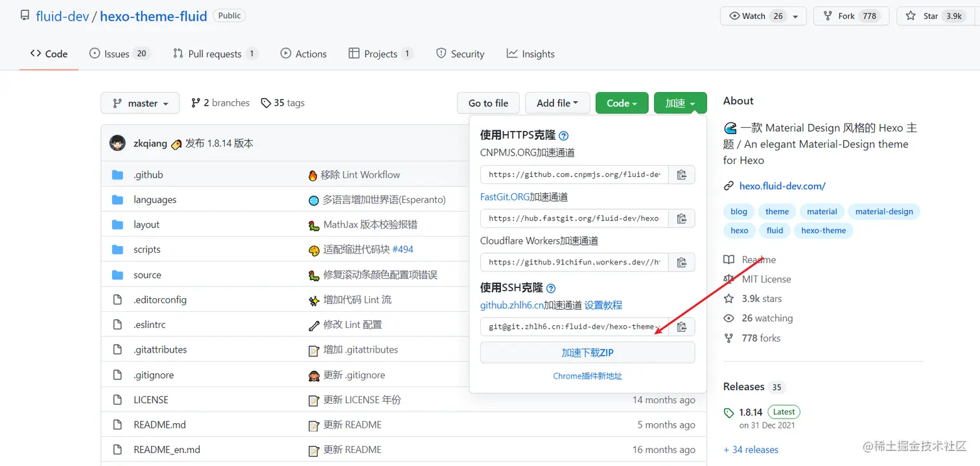Click the material-design topic tag

pyautogui.click(x=884, y=211)
